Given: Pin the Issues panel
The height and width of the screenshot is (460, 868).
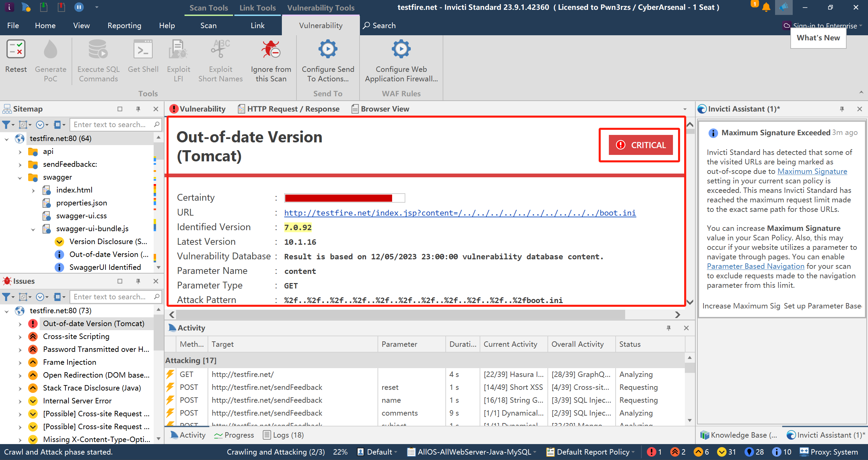Looking at the screenshot, I should 138,281.
